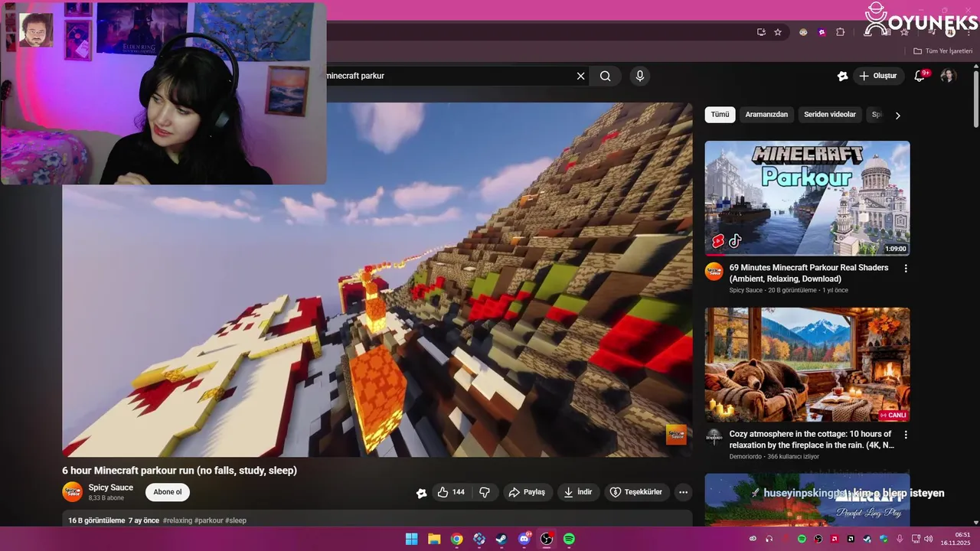The width and height of the screenshot is (980, 551).
Task: Open File Explorer from the taskbar
Action: pyautogui.click(x=434, y=540)
